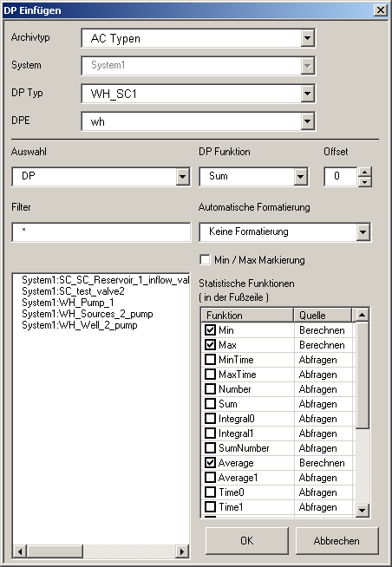Viewport: 392px width, 567px height.
Task: Tick the MaxTime function checkbox
Action: [x=210, y=375]
